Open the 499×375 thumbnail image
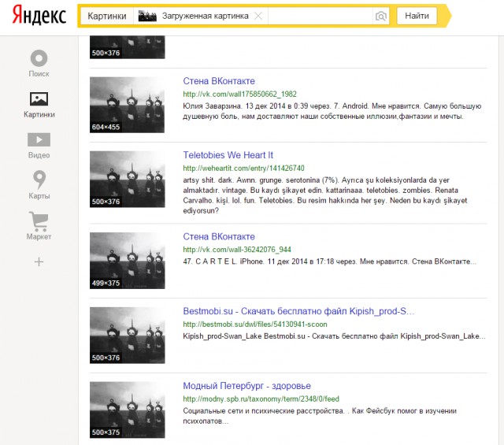Image resolution: width=504 pixels, height=445 pixels. [x=128, y=261]
